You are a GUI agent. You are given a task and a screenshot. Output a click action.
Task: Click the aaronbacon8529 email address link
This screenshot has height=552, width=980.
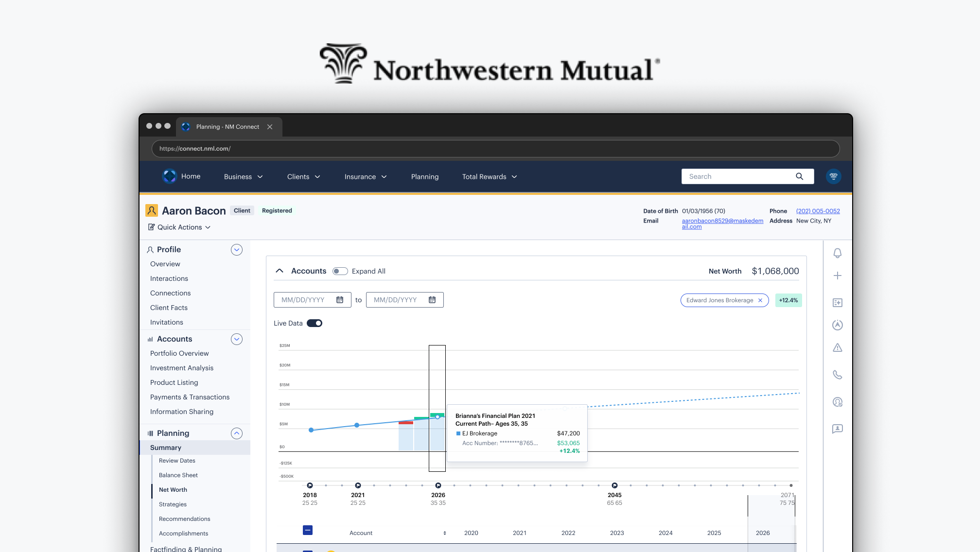(722, 224)
